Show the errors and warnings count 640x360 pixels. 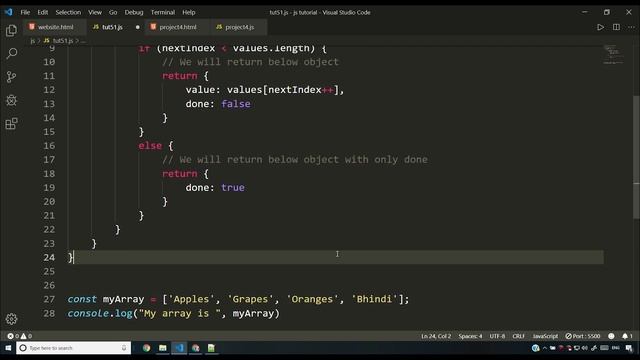[20, 336]
